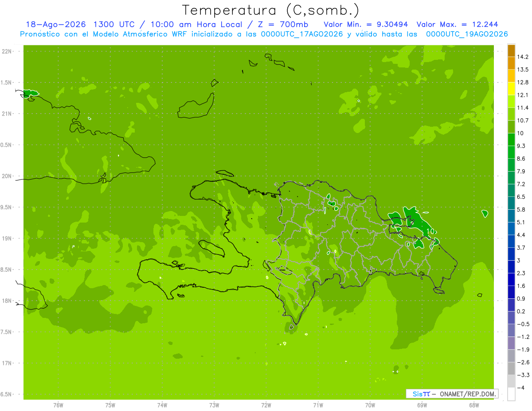Pick the white swatch below -4

[511, 394]
